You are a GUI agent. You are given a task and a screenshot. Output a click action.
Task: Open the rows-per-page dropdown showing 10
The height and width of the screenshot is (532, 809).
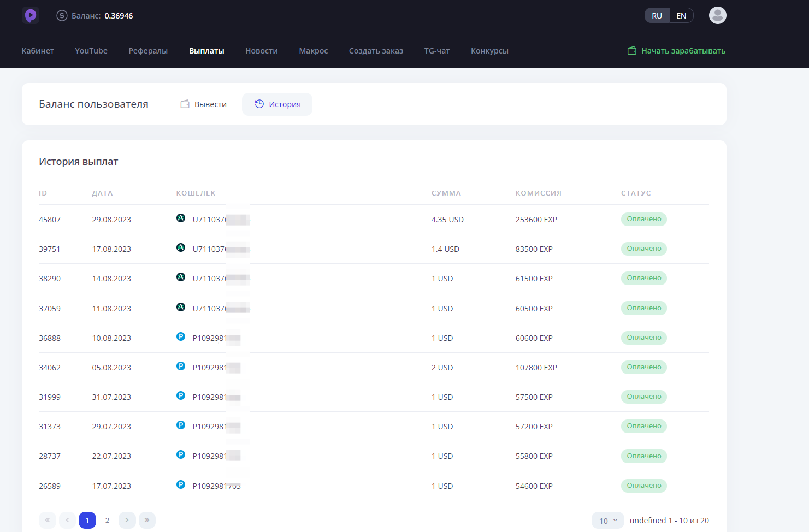608,521
